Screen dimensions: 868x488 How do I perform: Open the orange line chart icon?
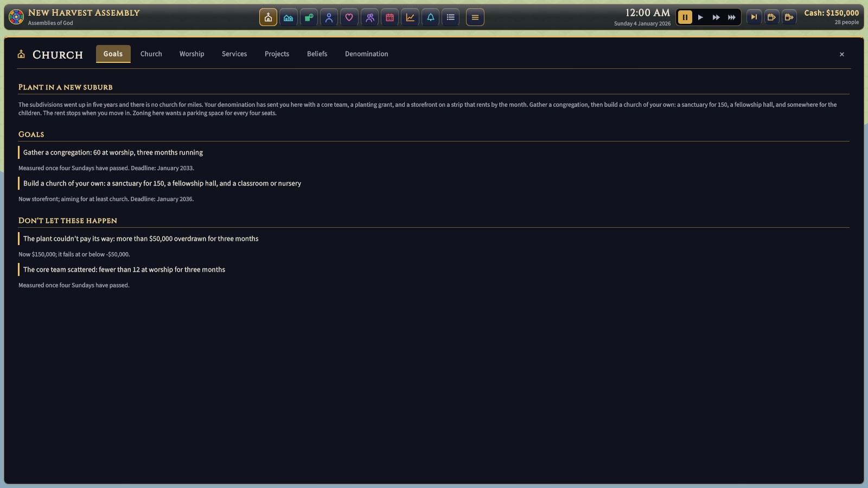(x=410, y=17)
